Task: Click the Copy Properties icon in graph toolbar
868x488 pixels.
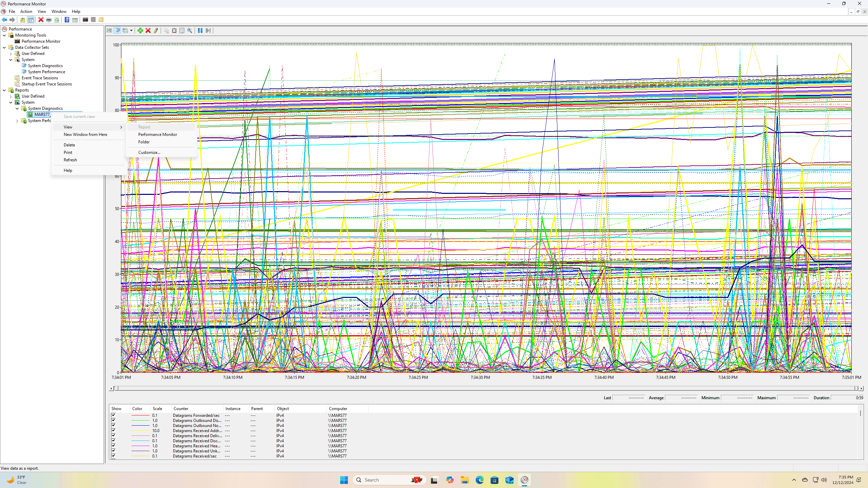Action: 166,30
